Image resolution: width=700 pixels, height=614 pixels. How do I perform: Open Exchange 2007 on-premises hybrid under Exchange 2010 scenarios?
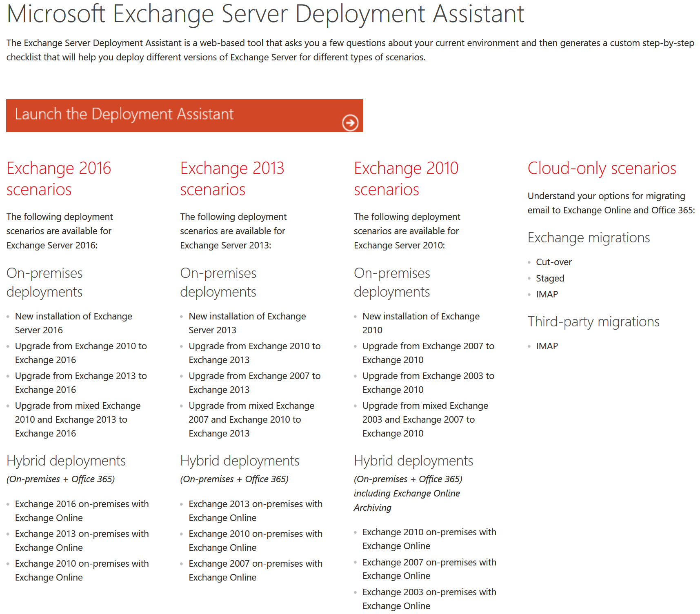(429, 569)
